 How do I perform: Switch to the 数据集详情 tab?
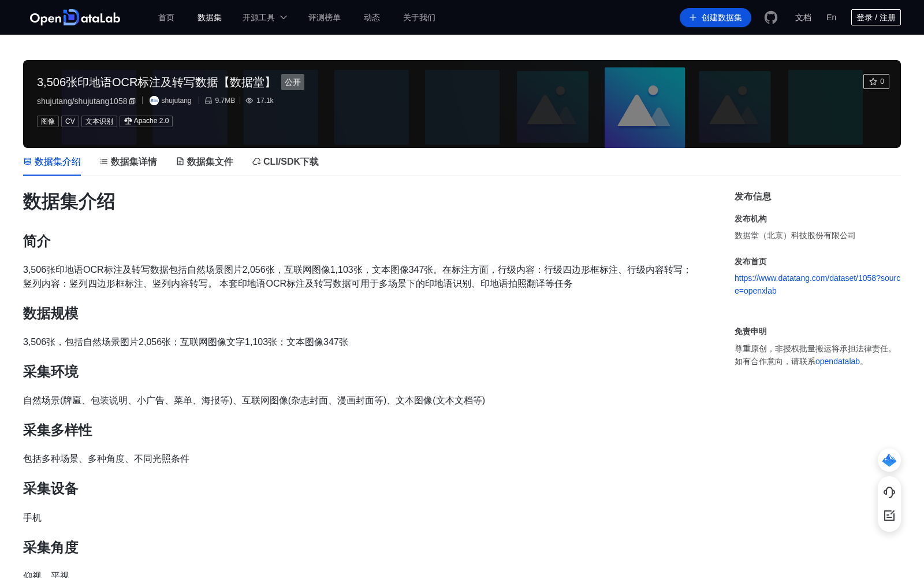tap(128, 162)
